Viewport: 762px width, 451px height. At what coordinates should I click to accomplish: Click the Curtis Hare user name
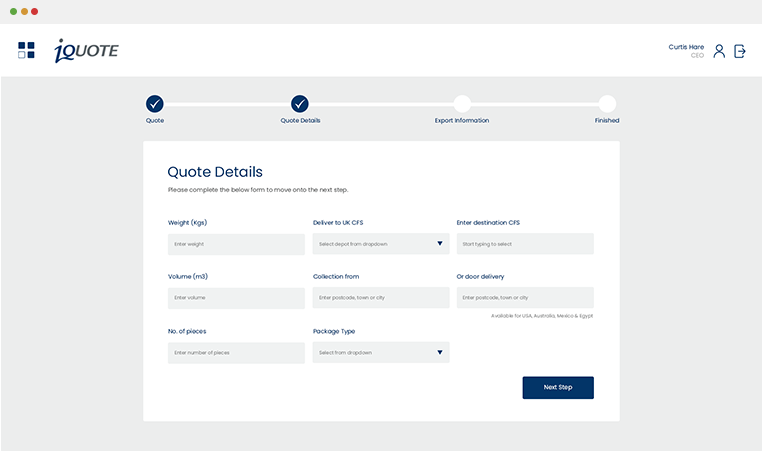[686, 47]
